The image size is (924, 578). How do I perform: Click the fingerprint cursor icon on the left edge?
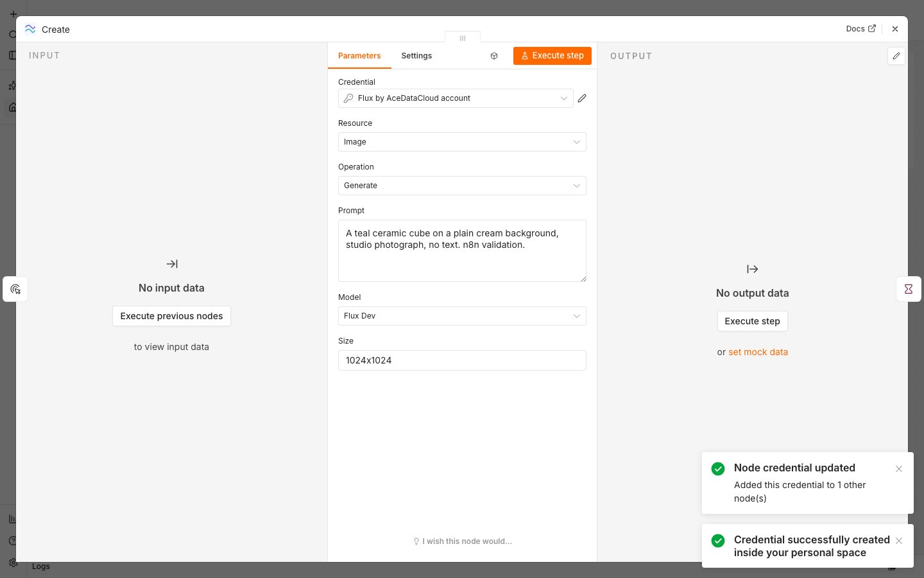point(15,289)
